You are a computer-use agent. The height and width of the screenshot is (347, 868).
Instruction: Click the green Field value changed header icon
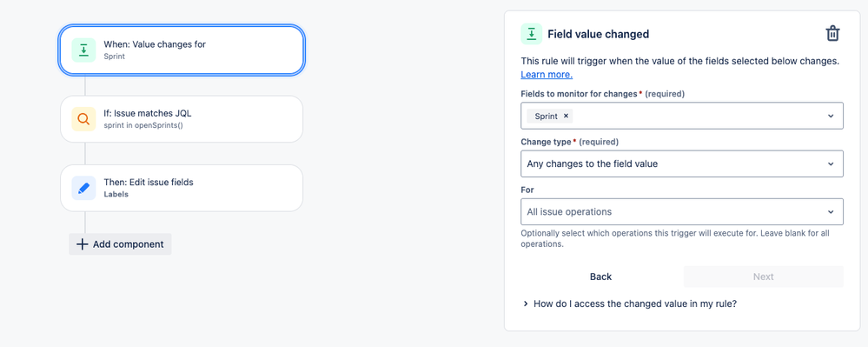[x=532, y=34]
